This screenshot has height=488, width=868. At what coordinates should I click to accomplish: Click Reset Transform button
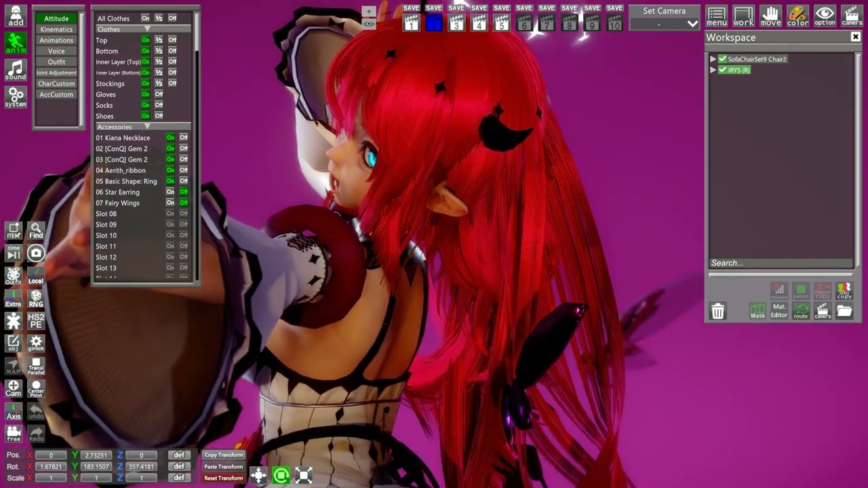click(x=224, y=478)
